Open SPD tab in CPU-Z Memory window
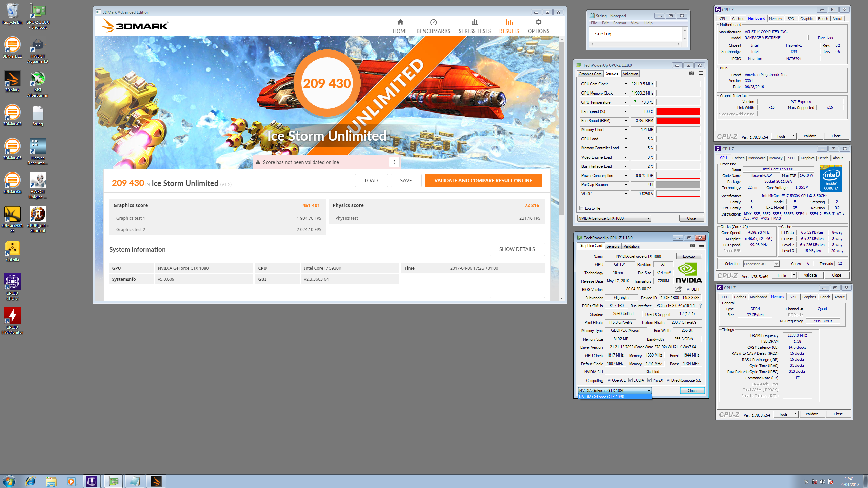The image size is (868, 488). coord(793,297)
